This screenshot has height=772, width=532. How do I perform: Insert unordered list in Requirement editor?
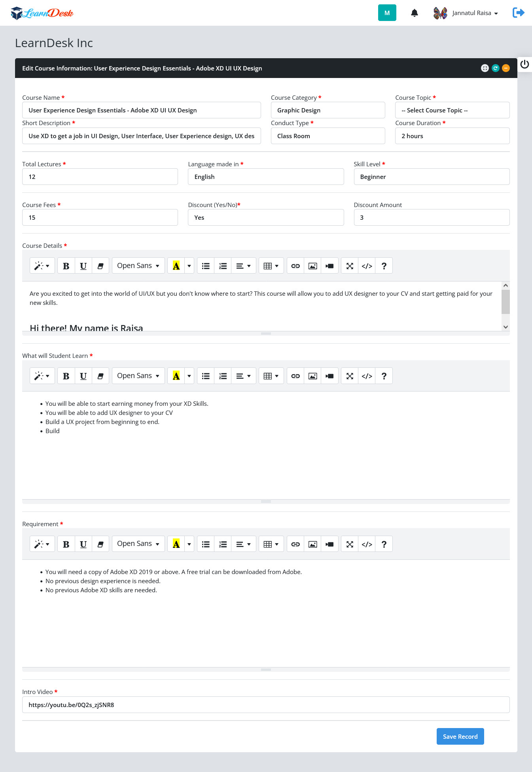pyautogui.click(x=206, y=544)
